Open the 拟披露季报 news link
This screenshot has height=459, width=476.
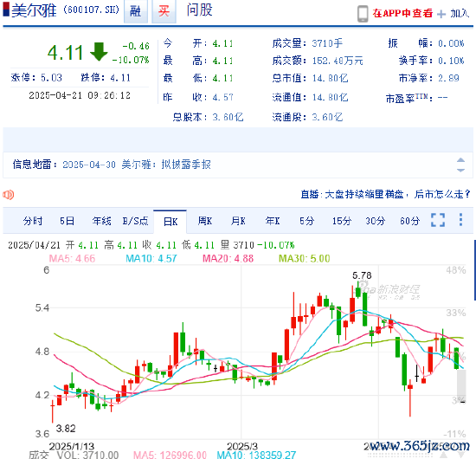pyautogui.click(x=186, y=165)
